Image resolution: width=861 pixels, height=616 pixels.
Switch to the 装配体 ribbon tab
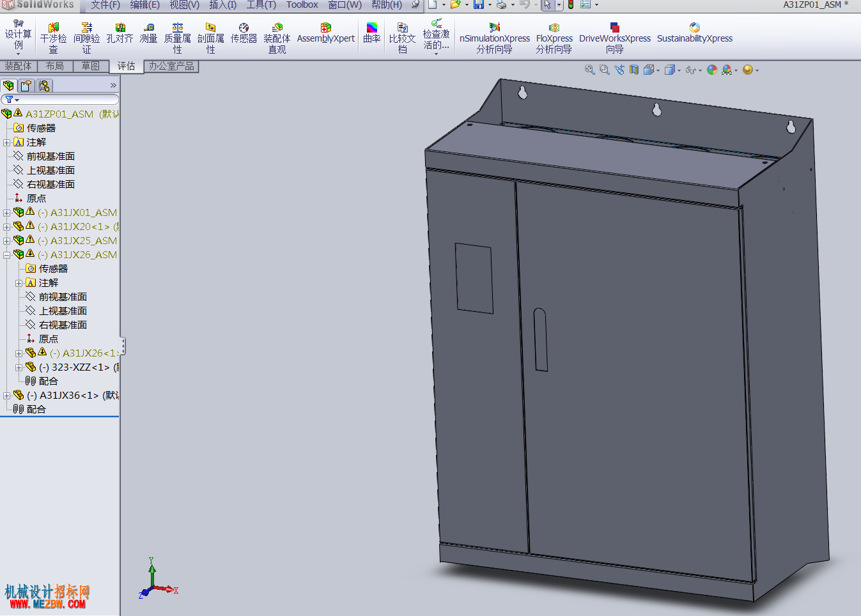[19, 66]
